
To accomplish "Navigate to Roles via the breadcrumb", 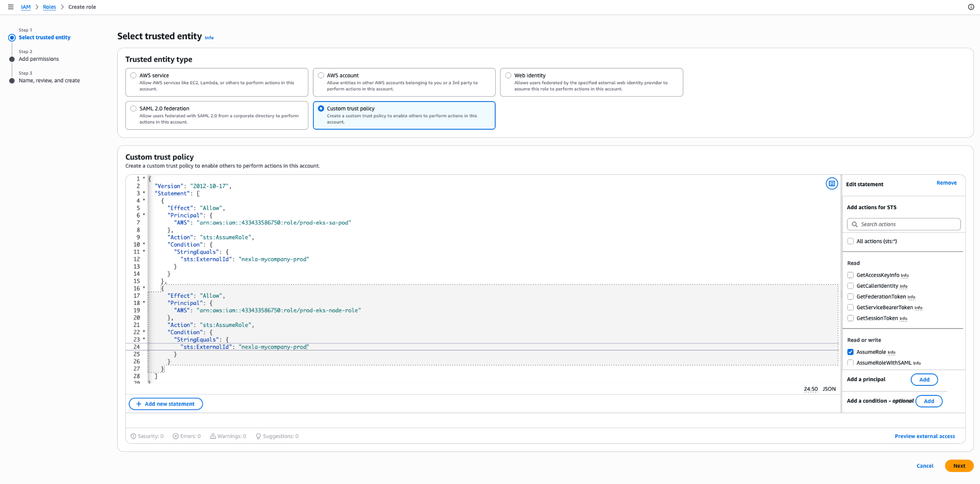I will pyautogui.click(x=49, y=7).
